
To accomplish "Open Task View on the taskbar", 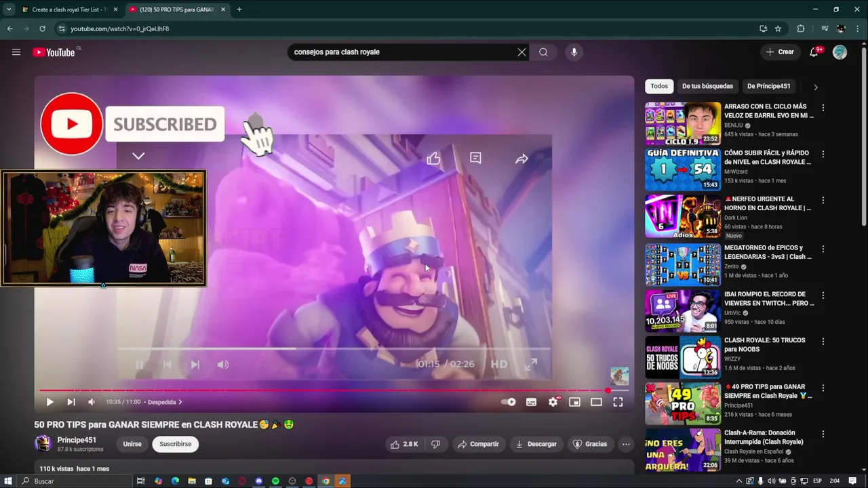I will click(x=140, y=481).
